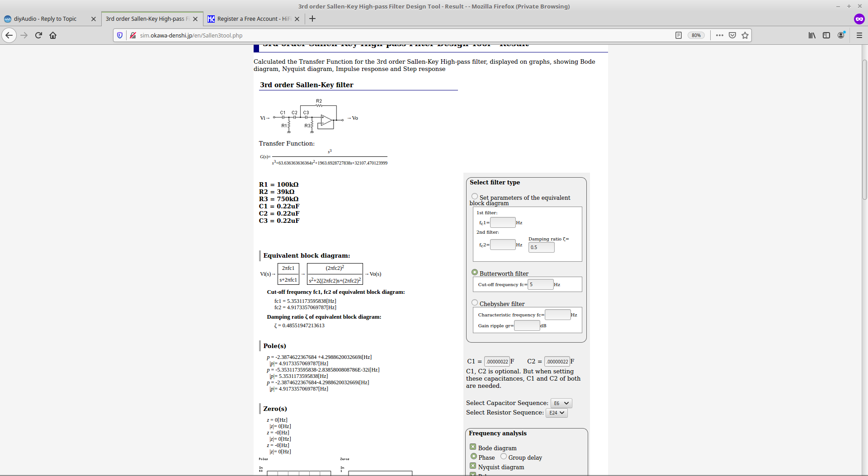This screenshot has height=476, width=868.
Task: Switch to diyAudio Reply to Topic tab
Action: 45,19
